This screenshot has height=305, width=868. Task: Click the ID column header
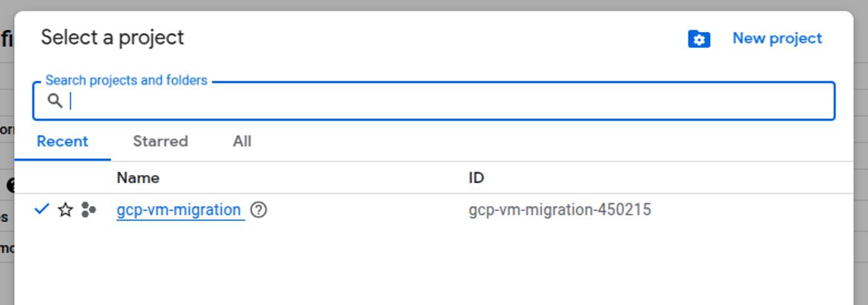pos(477,178)
